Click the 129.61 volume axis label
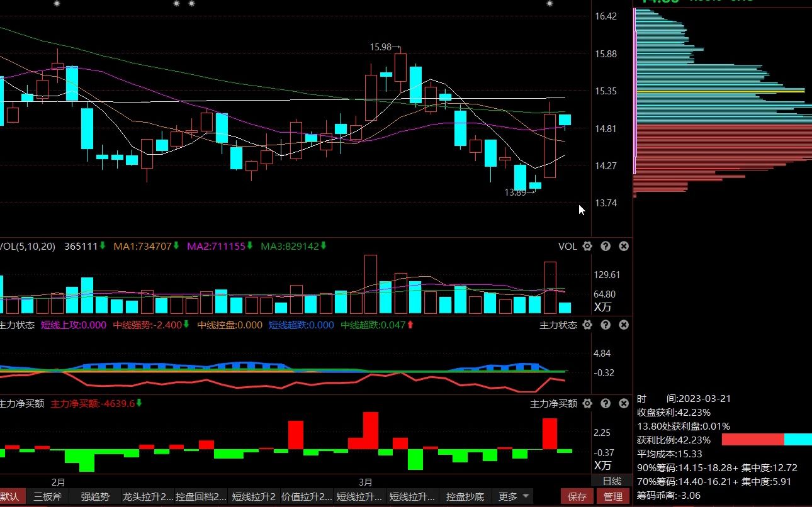The width and height of the screenshot is (812, 507). [x=607, y=275]
